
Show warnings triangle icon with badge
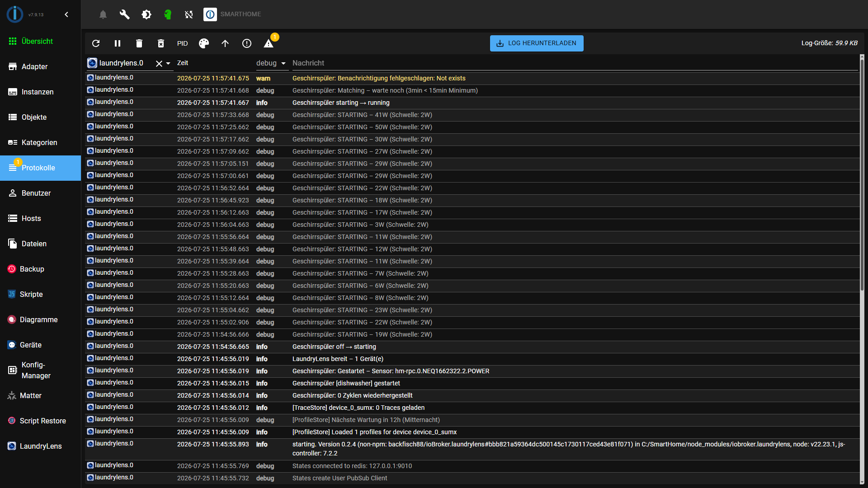coord(269,43)
